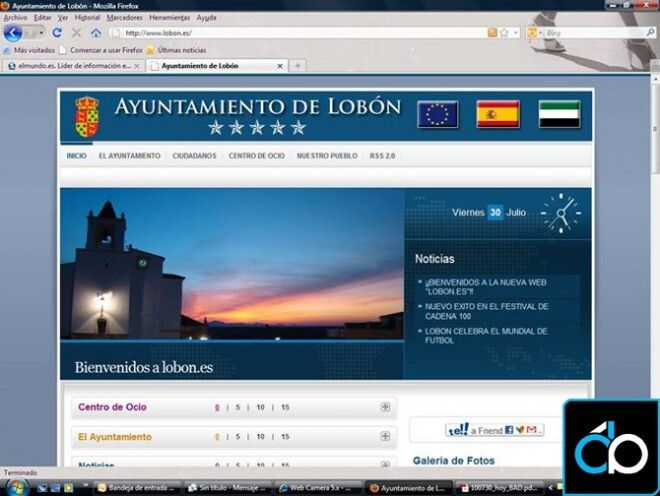Open new tab with plus button
Viewport: 660px width, 496px height.
point(297,66)
